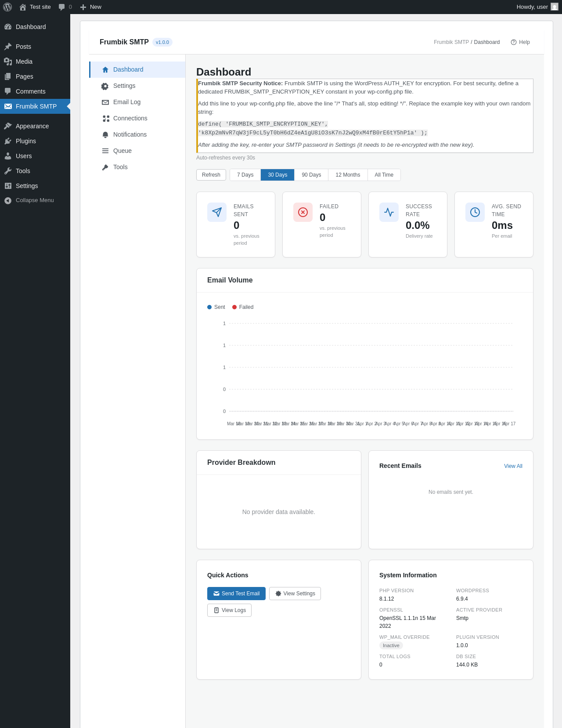Open Email Log in plugin menu
The height and width of the screenshot is (728, 562).
point(137,102)
